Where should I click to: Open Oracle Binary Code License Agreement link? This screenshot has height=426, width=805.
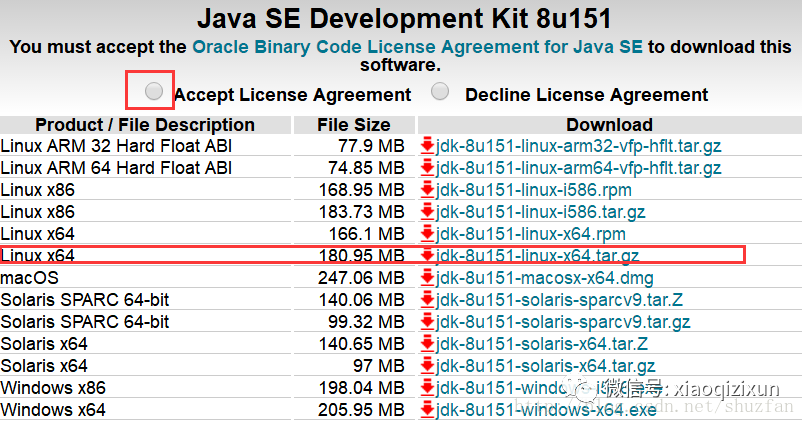click(x=417, y=47)
